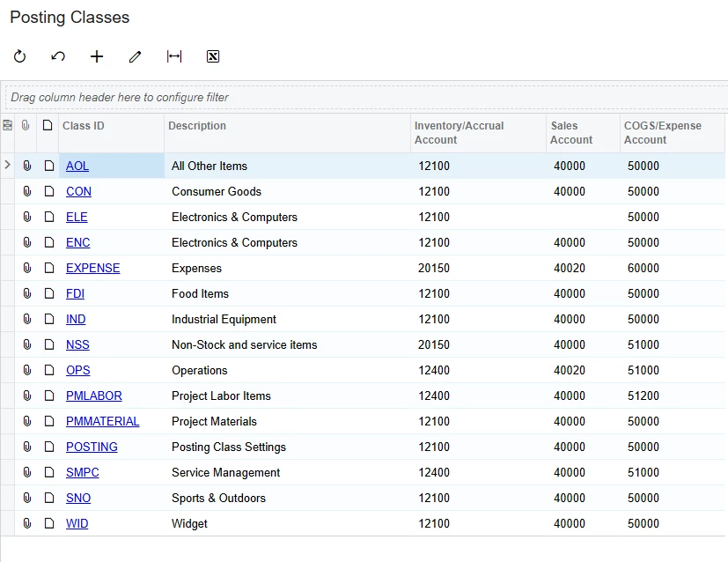The image size is (728, 562).
Task: Export to Excel with the X icon
Action: (213, 56)
